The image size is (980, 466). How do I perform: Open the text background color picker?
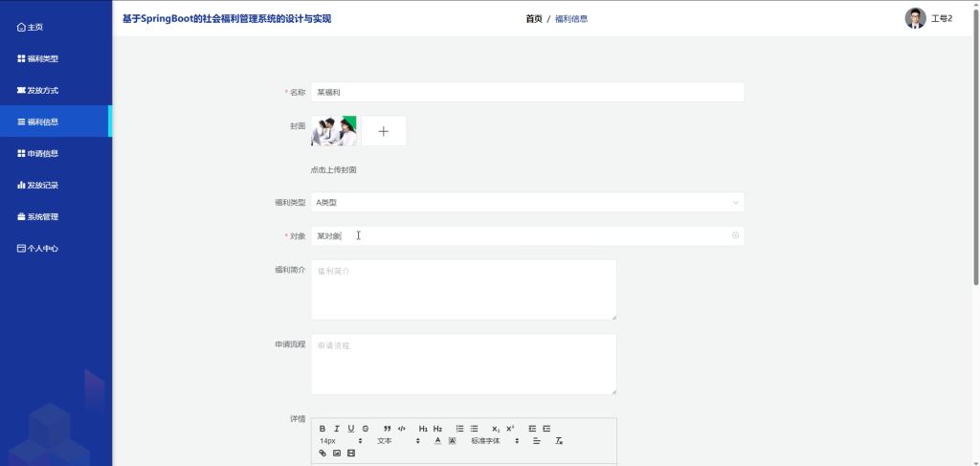tap(452, 440)
